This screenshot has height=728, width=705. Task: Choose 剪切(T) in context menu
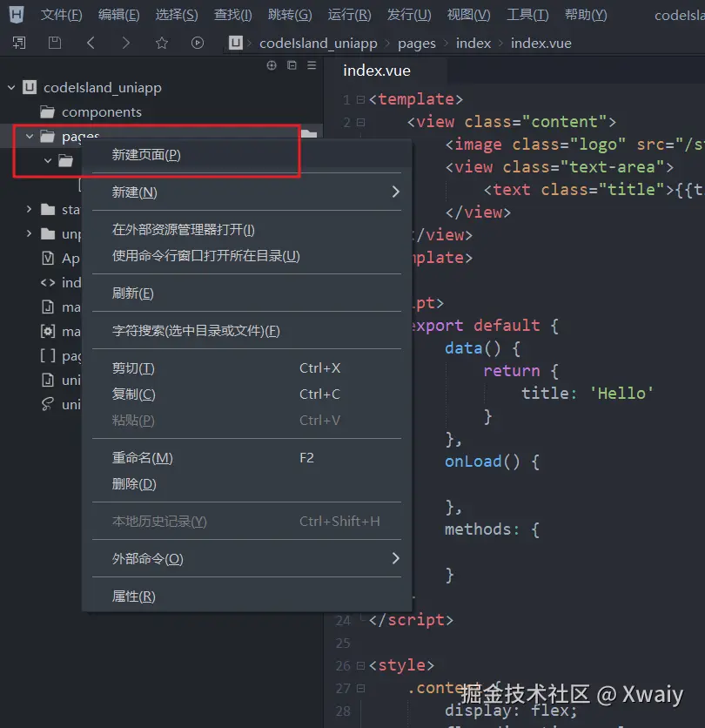tap(246, 368)
